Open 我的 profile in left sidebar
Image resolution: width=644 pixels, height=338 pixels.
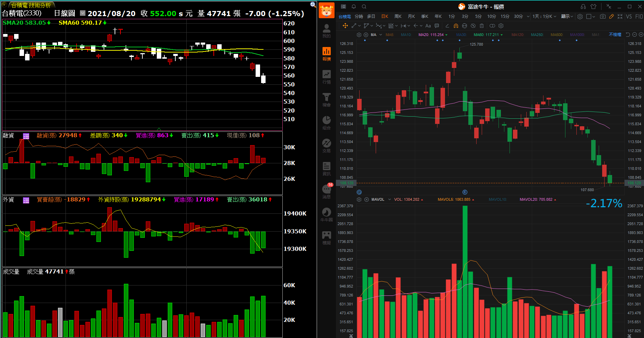(327, 31)
